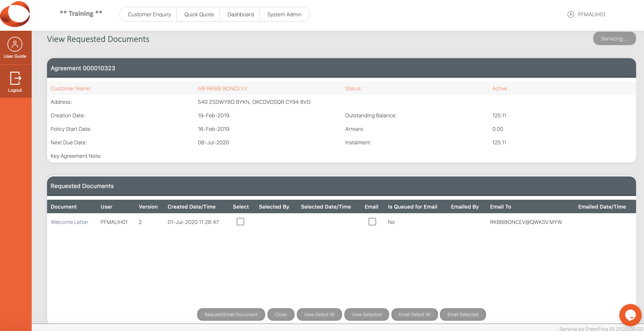Click the ** Training ** label

81,13
